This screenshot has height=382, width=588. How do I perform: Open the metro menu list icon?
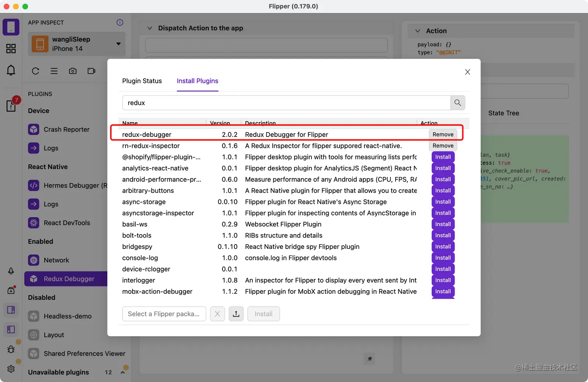[x=54, y=71]
